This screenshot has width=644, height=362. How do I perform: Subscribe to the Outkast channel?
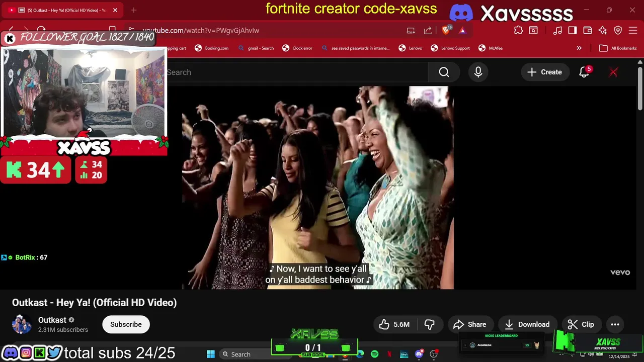(x=126, y=324)
